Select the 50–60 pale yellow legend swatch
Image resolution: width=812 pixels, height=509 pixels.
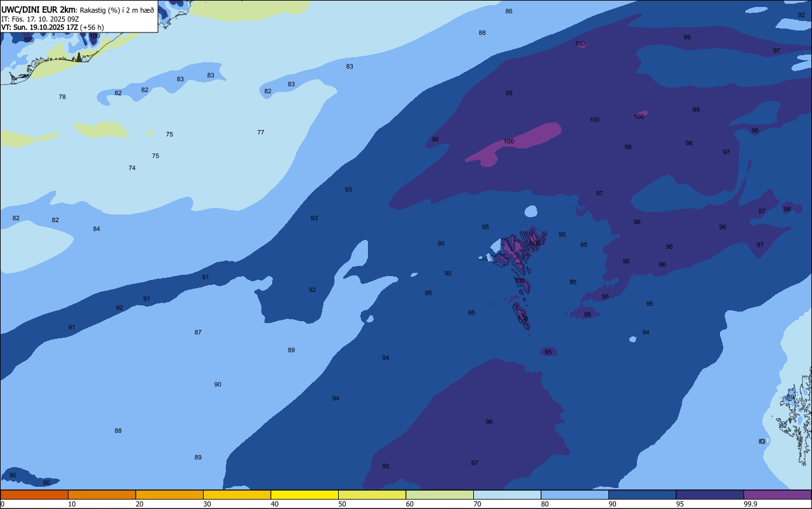tap(372, 494)
